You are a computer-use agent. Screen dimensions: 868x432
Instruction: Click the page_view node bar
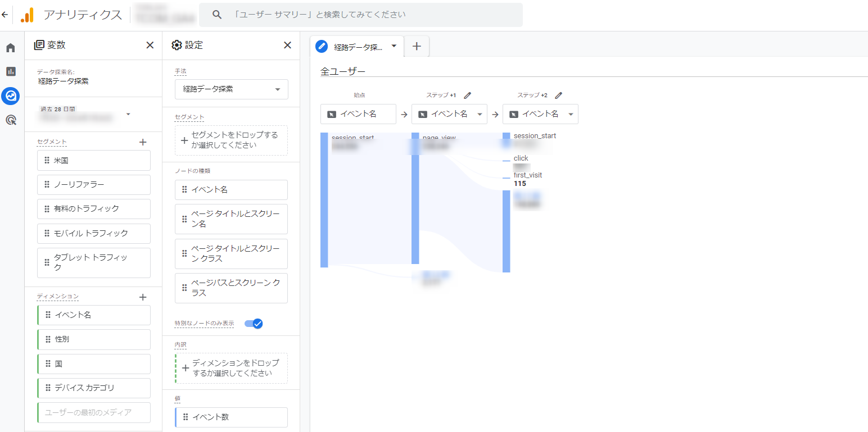click(415, 198)
